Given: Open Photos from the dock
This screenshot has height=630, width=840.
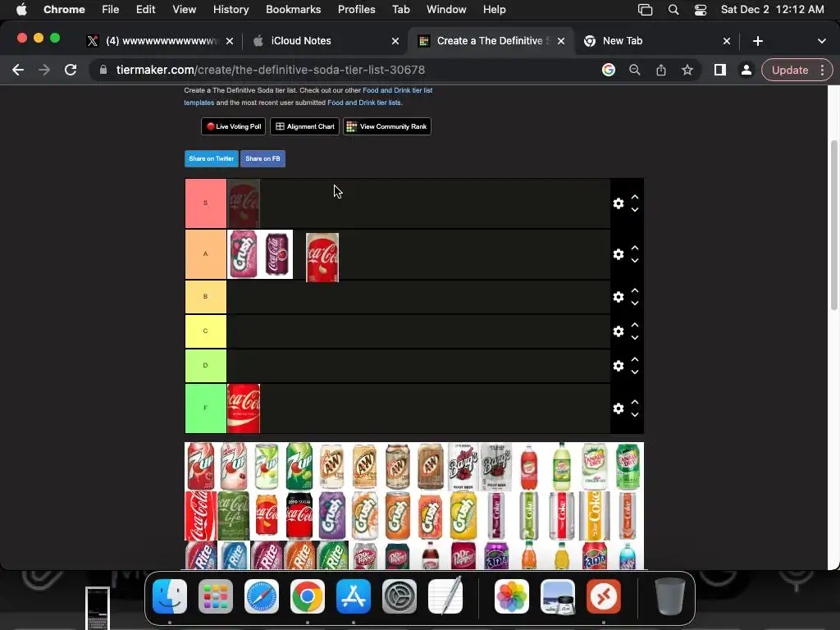Looking at the screenshot, I should pyautogui.click(x=512, y=596).
